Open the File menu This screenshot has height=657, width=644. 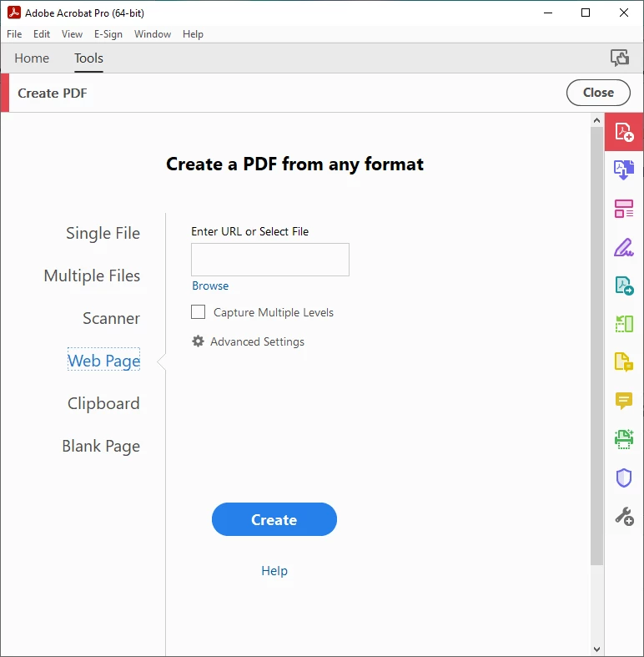(x=14, y=34)
